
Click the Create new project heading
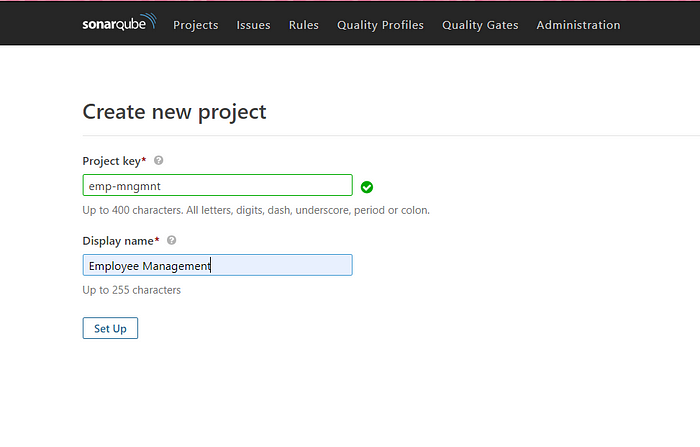click(174, 112)
